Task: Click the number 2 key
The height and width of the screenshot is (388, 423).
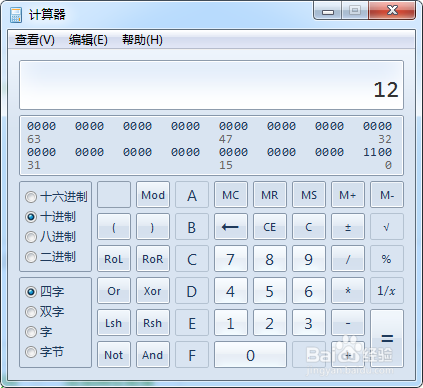Action: [x=270, y=323]
